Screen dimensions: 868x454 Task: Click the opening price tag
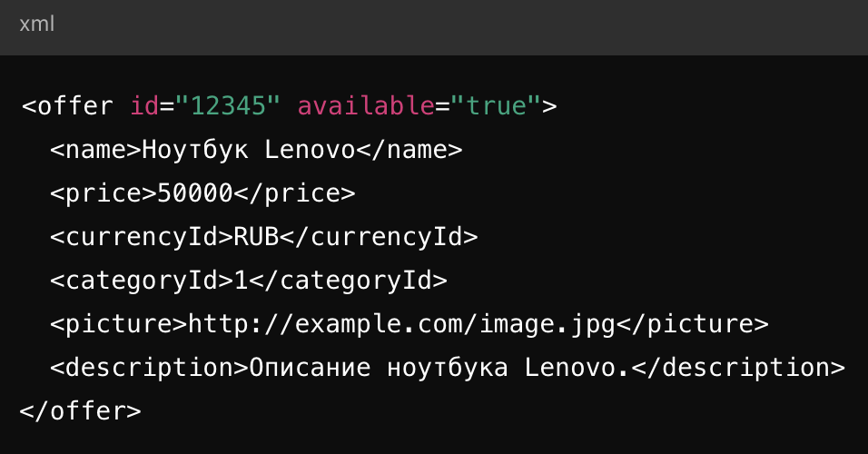pos(104,193)
